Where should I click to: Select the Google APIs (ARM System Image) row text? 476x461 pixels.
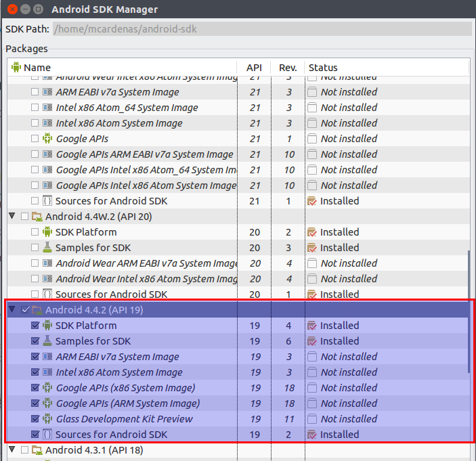[x=128, y=403]
